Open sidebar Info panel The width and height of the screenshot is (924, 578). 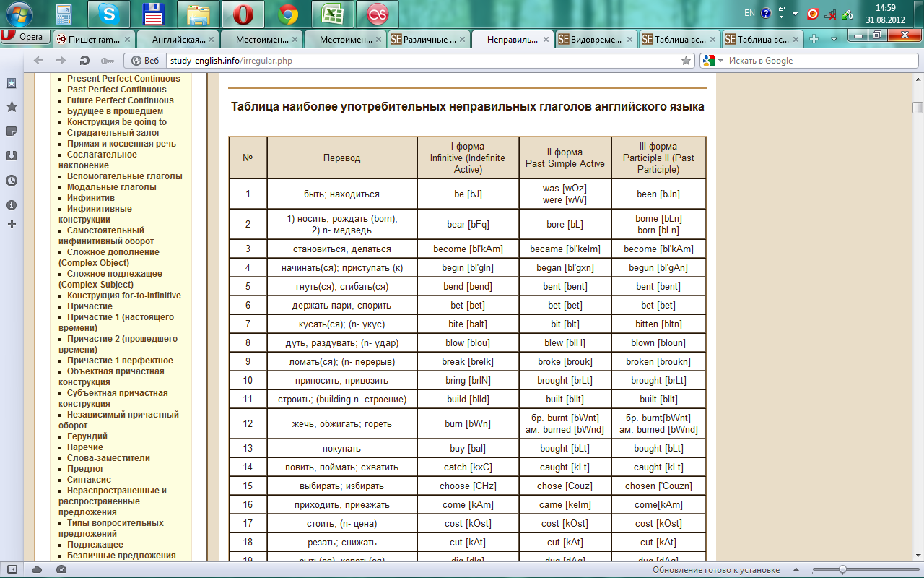tap(12, 205)
